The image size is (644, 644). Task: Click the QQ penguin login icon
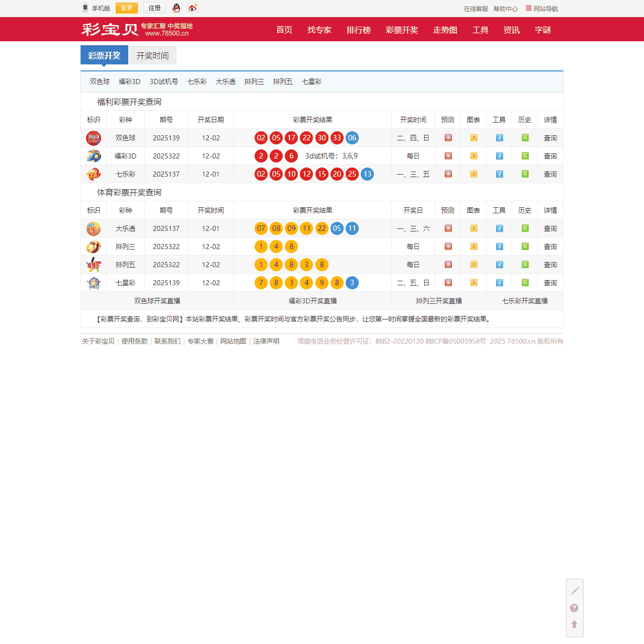[x=176, y=8]
